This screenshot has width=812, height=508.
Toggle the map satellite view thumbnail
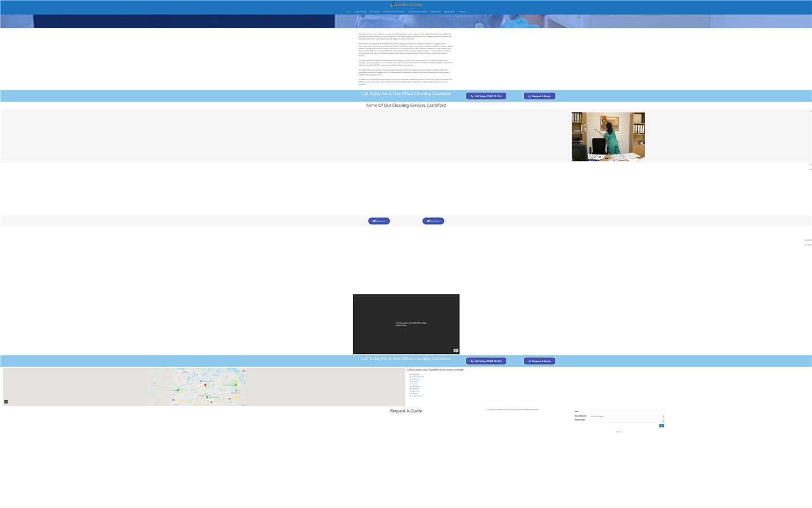(6, 402)
